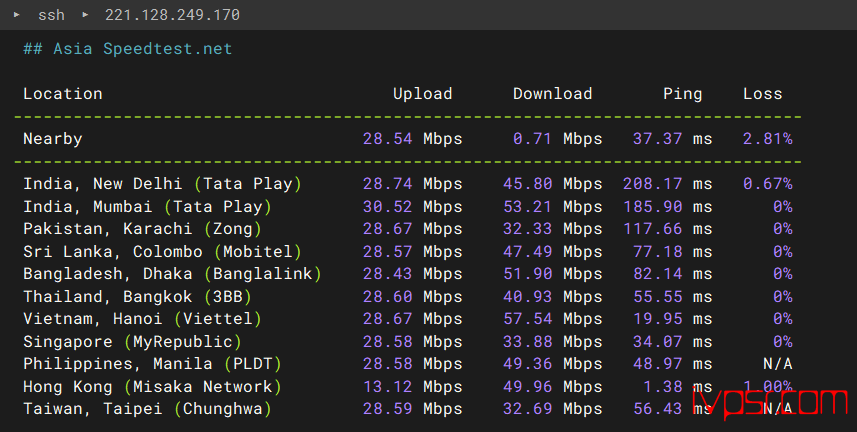Click the arrow before ssh
The height and width of the screenshot is (432, 857).
point(17,15)
